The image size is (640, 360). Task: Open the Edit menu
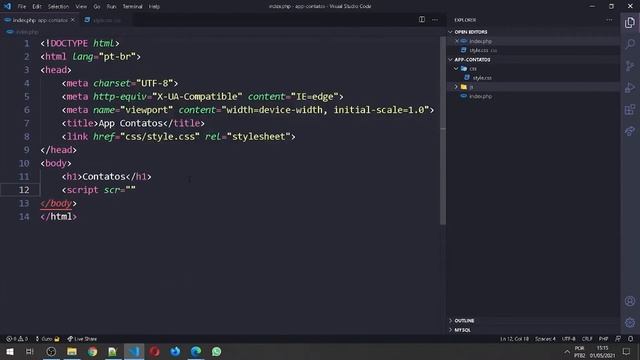[37, 7]
